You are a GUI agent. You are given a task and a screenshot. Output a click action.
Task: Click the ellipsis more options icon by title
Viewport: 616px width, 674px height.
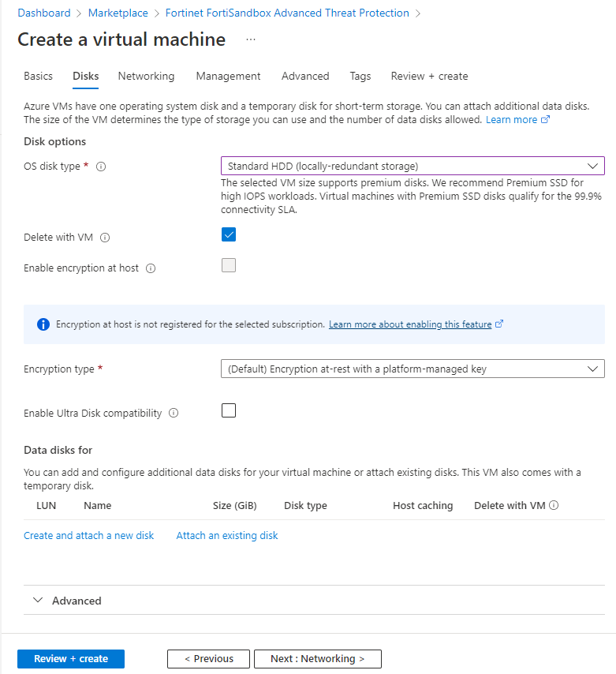point(251,40)
